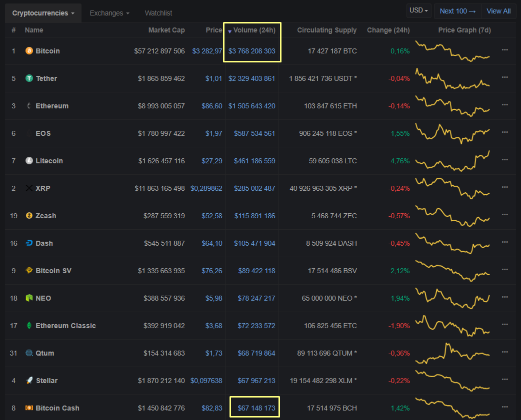Select the Ethereum coin icon
The height and width of the screenshot is (420, 521).
tap(29, 106)
